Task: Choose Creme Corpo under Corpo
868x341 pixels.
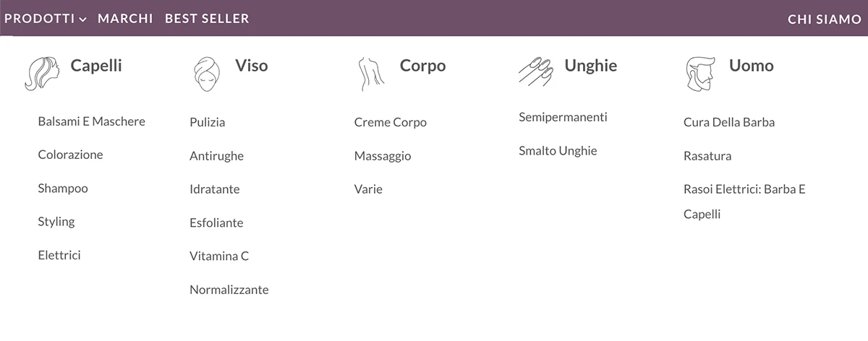Action: tap(391, 122)
